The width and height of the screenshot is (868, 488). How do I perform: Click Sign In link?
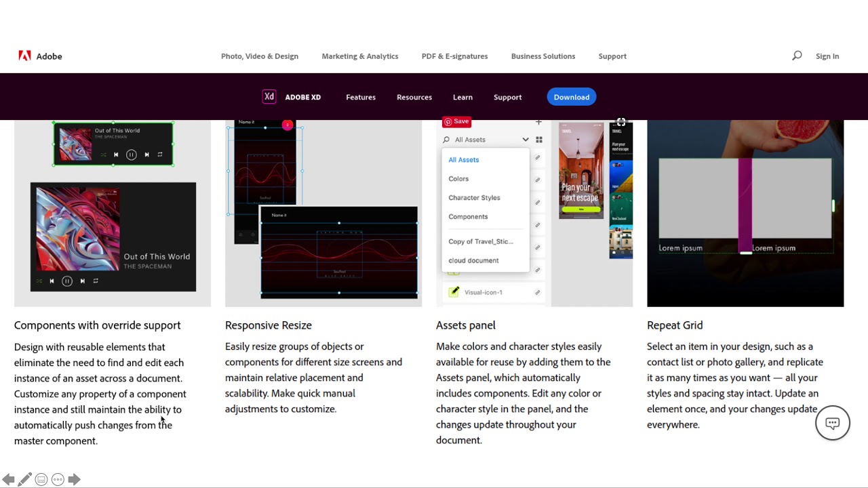[x=827, y=56]
